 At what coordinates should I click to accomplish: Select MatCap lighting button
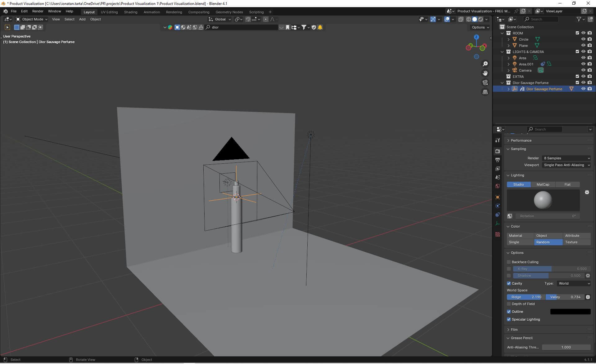click(543, 184)
